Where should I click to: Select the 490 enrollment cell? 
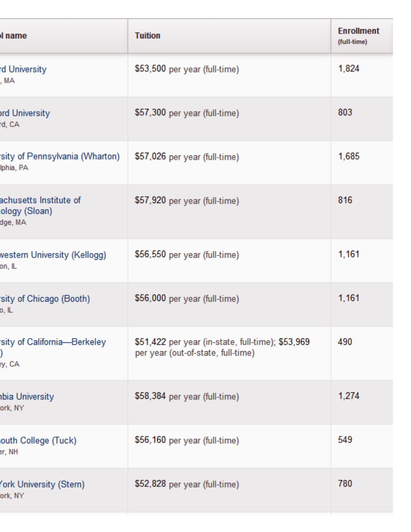coord(345,342)
